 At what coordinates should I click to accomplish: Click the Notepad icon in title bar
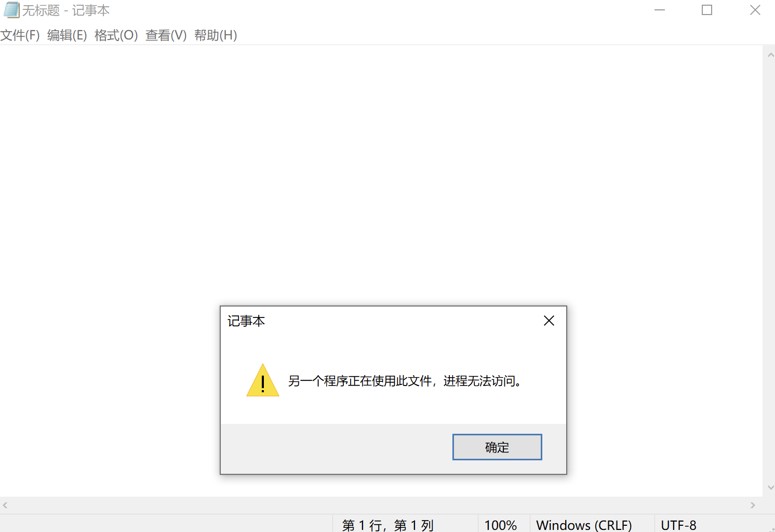click(11, 10)
